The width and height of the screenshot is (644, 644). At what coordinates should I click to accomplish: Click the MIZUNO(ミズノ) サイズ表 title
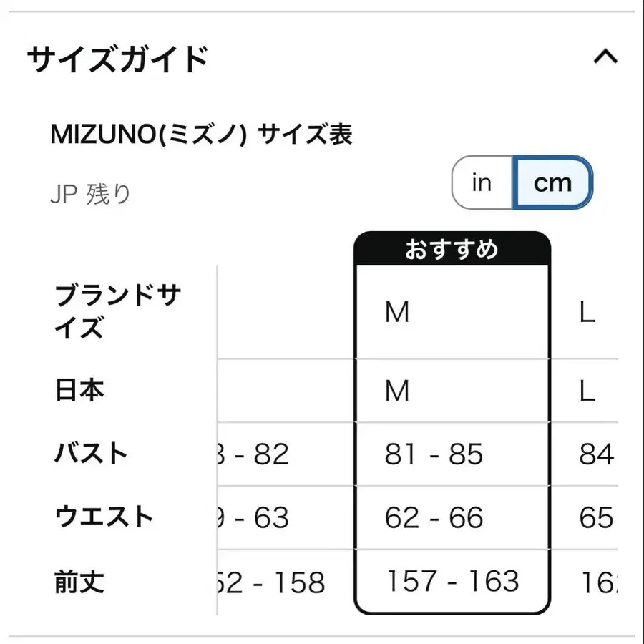pyautogui.click(x=202, y=135)
